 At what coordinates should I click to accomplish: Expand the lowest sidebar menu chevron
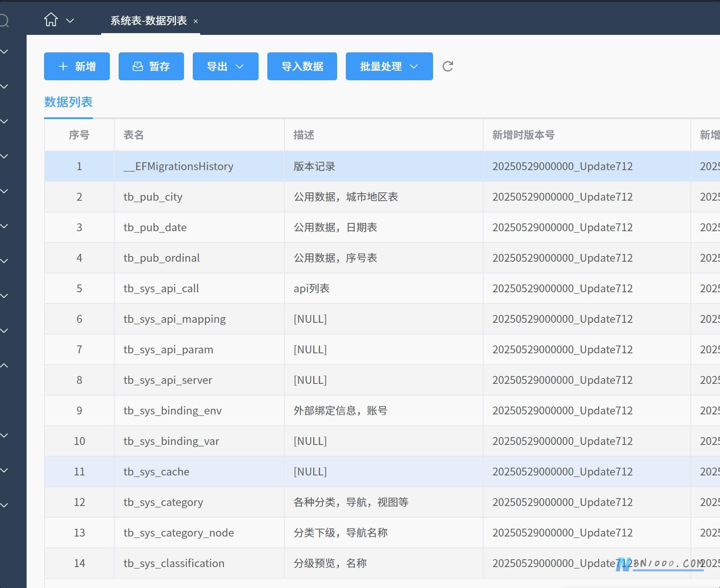(x=4, y=505)
